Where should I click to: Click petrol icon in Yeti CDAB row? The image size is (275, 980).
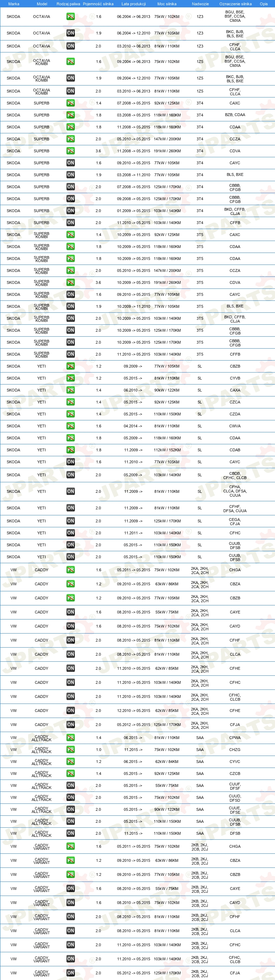(70, 450)
